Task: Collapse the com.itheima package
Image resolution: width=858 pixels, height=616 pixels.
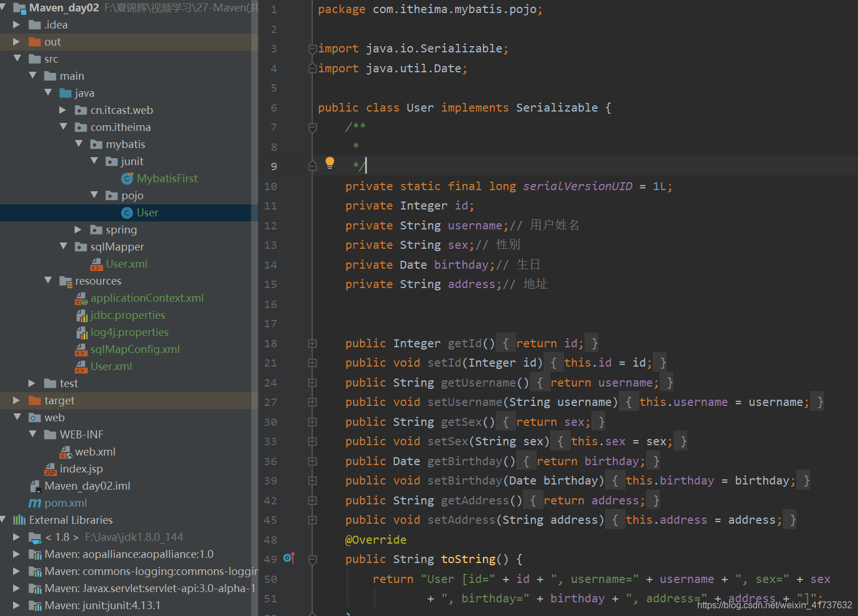Action: click(63, 126)
